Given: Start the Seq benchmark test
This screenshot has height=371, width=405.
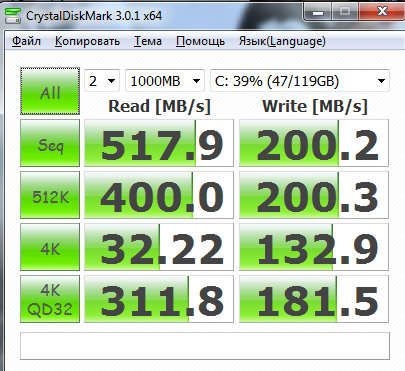Looking at the screenshot, I should click(50, 143).
